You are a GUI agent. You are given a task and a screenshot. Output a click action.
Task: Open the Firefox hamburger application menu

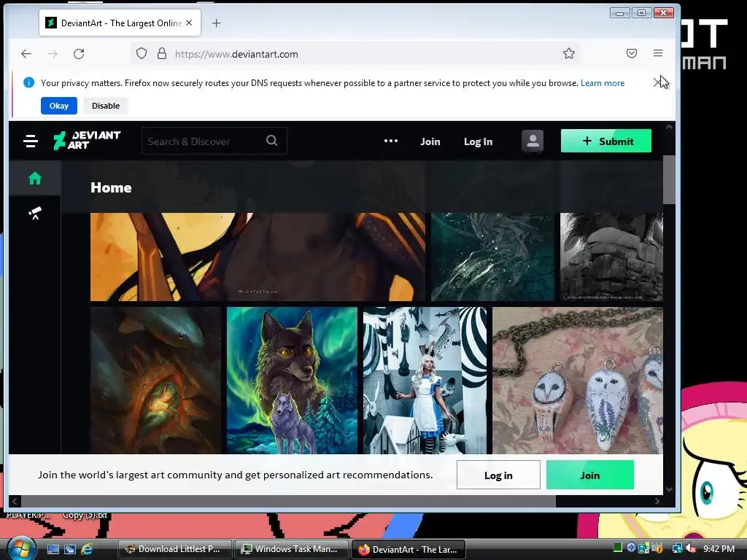coord(658,53)
